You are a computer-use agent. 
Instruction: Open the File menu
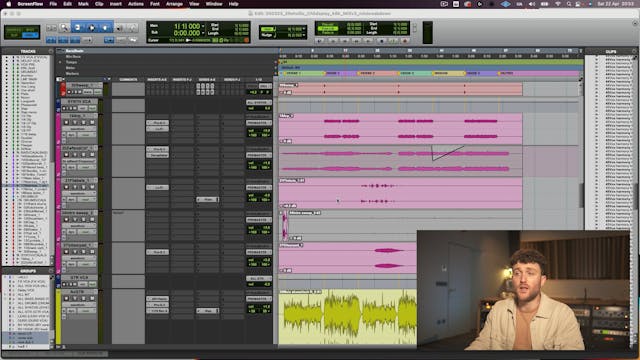53,4
